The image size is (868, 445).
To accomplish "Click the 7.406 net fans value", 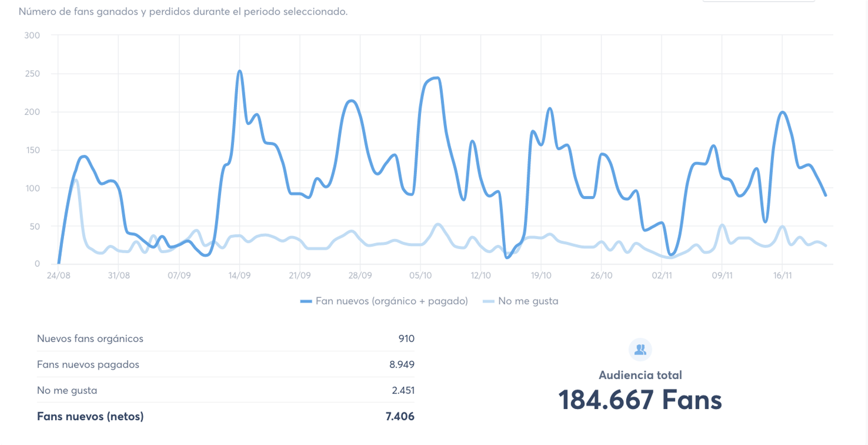I will (400, 416).
